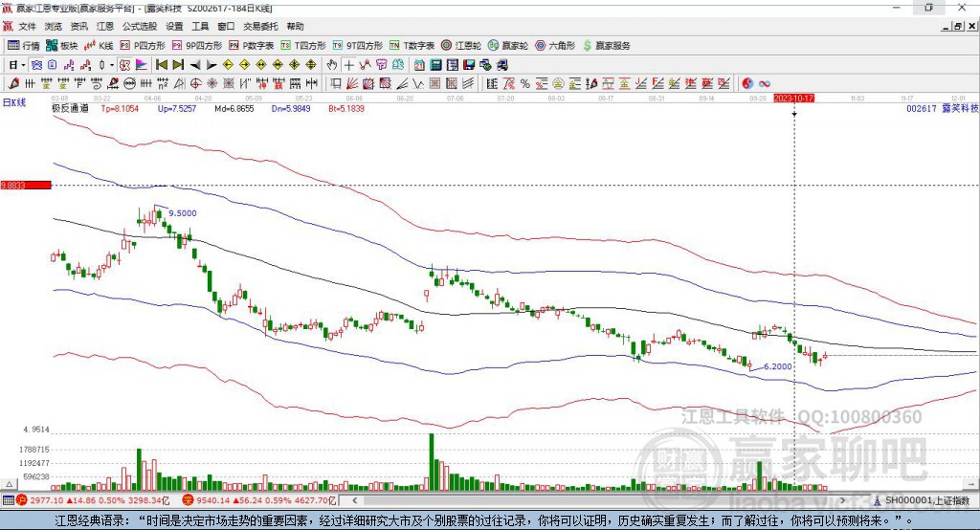The height and width of the screenshot is (530, 980).
Task: Click the 极反通道 indicator name
Action: [x=70, y=108]
